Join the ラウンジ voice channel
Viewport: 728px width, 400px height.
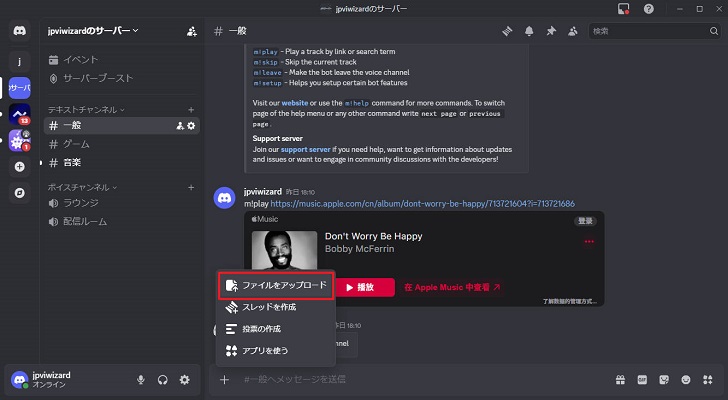coord(122,203)
